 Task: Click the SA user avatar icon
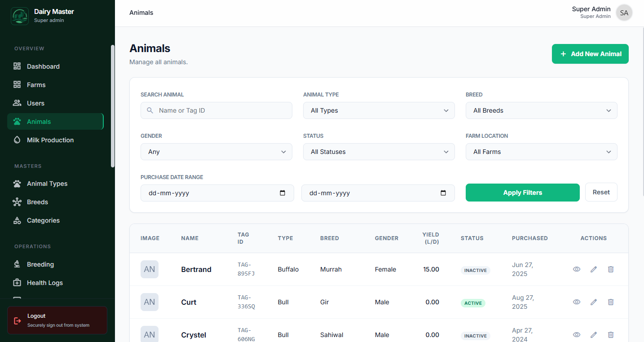(624, 13)
